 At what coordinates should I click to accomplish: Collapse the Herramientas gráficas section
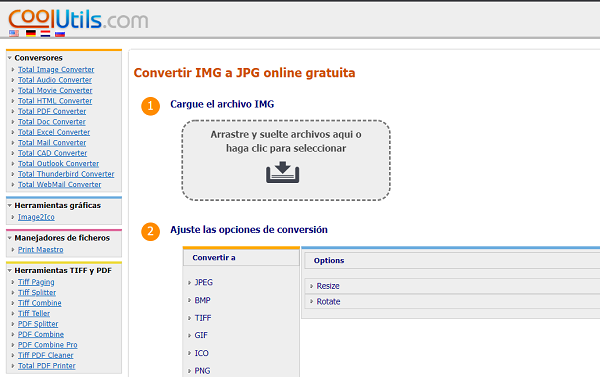[10, 206]
